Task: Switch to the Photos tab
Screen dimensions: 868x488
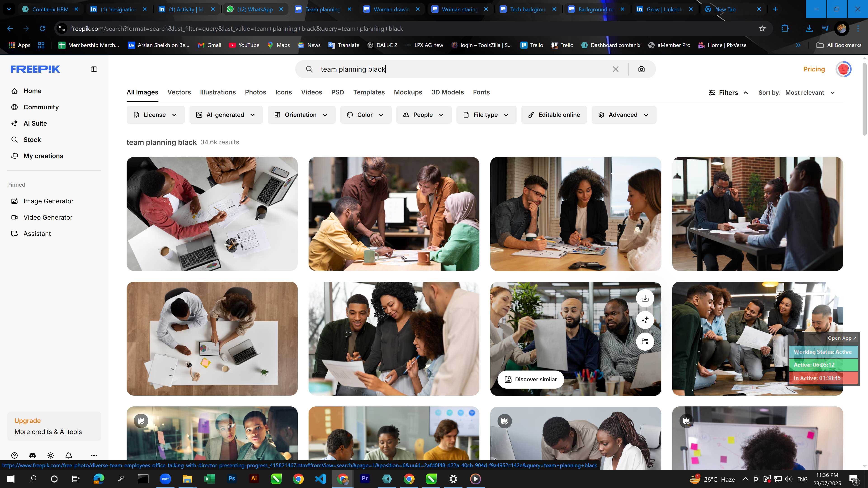Action: (x=255, y=92)
